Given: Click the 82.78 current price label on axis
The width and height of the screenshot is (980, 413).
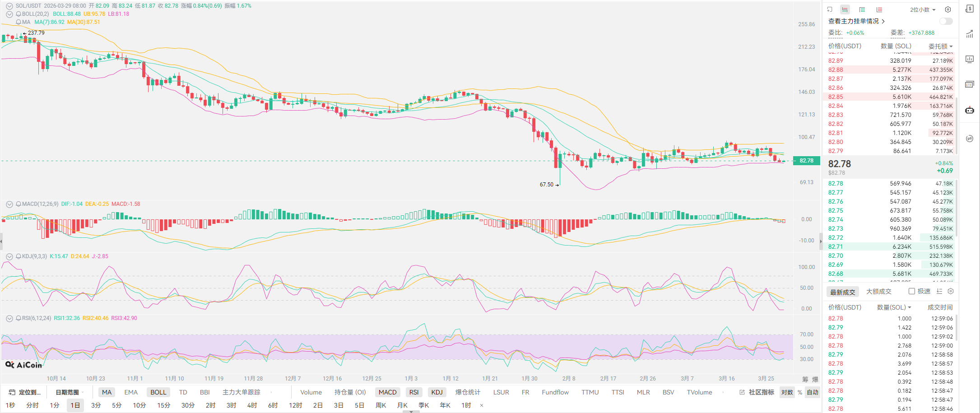Looking at the screenshot, I should [806, 161].
